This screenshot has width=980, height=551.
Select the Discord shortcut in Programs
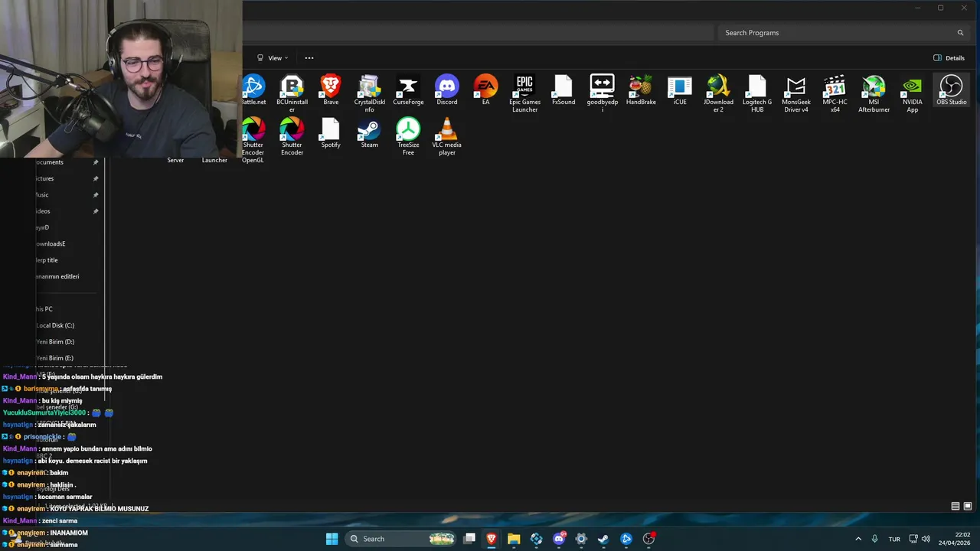pyautogui.click(x=447, y=91)
